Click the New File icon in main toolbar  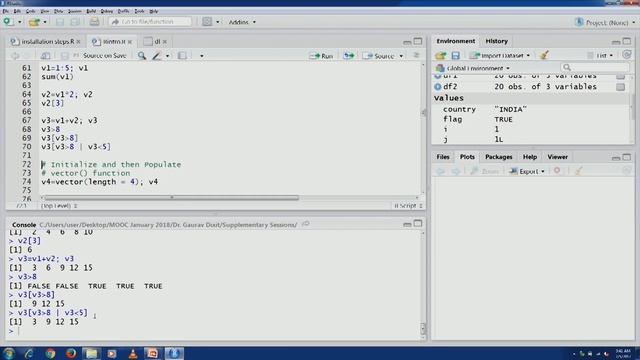click(7, 22)
